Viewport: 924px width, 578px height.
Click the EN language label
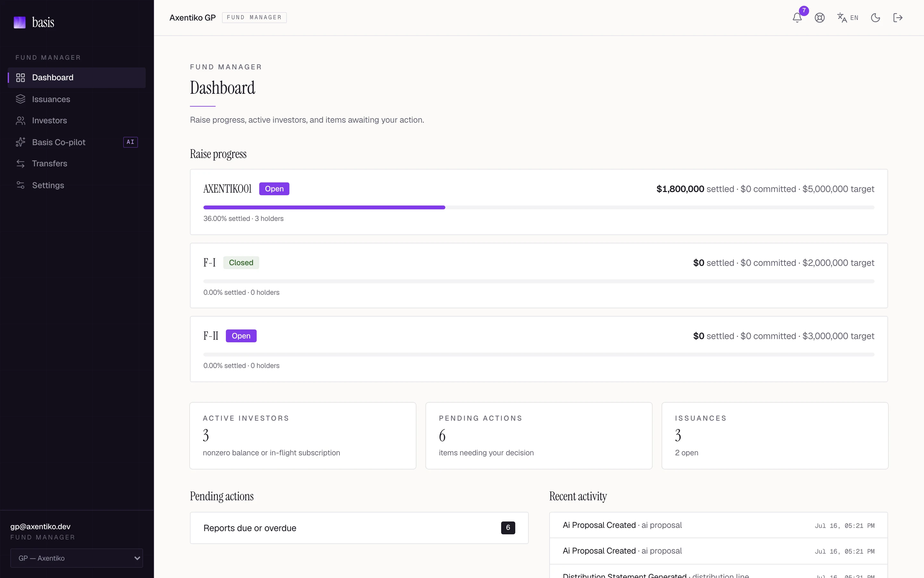(854, 18)
